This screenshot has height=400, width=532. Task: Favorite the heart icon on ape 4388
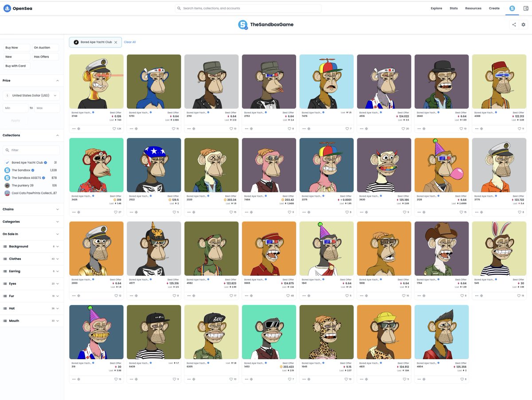pos(519,129)
